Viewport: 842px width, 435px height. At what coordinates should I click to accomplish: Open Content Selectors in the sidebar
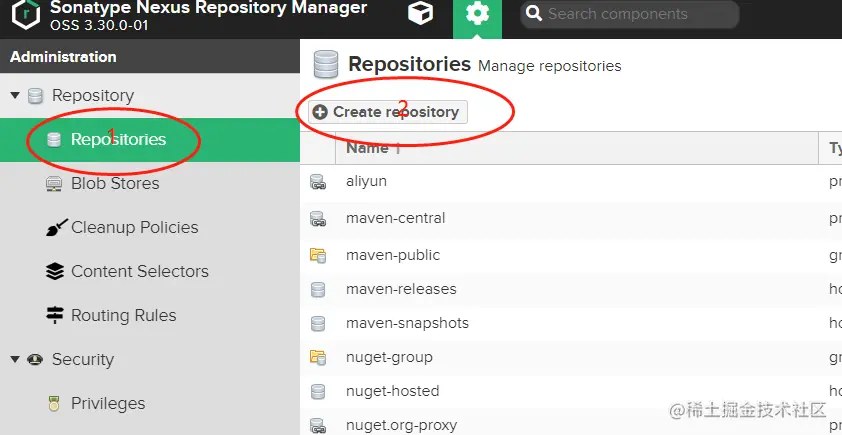coord(140,272)
